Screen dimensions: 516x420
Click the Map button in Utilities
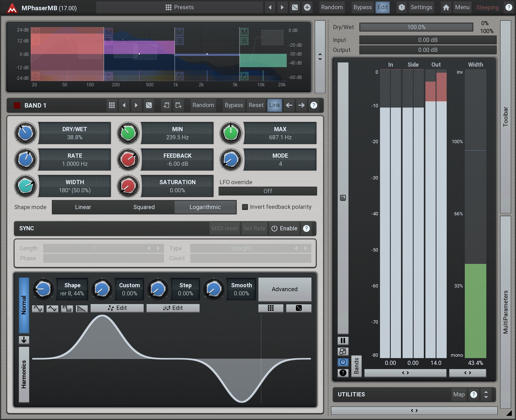tap(459, 395)
